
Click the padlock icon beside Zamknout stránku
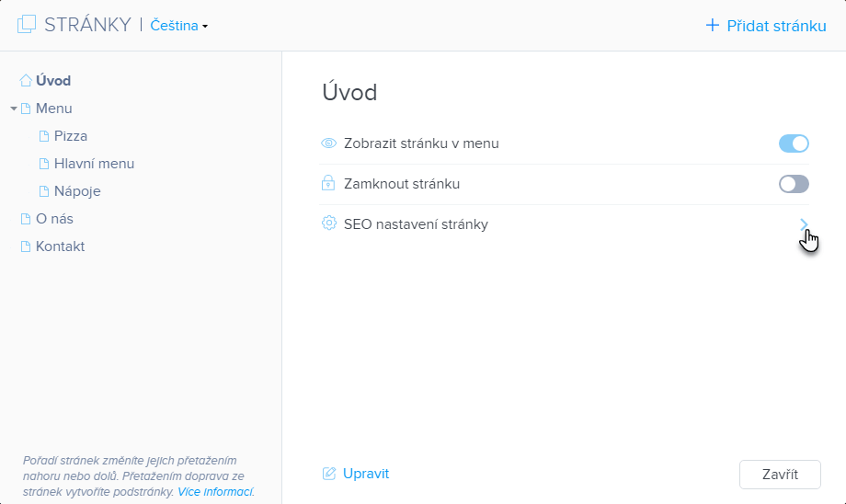point(328,184)
